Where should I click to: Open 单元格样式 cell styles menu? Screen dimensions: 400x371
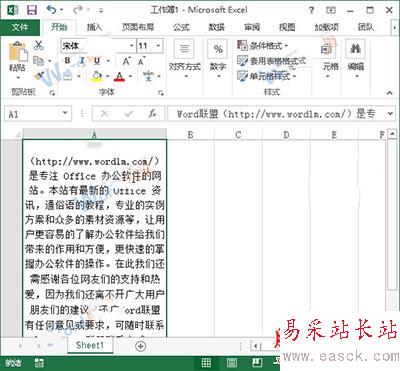click(267, 76)
